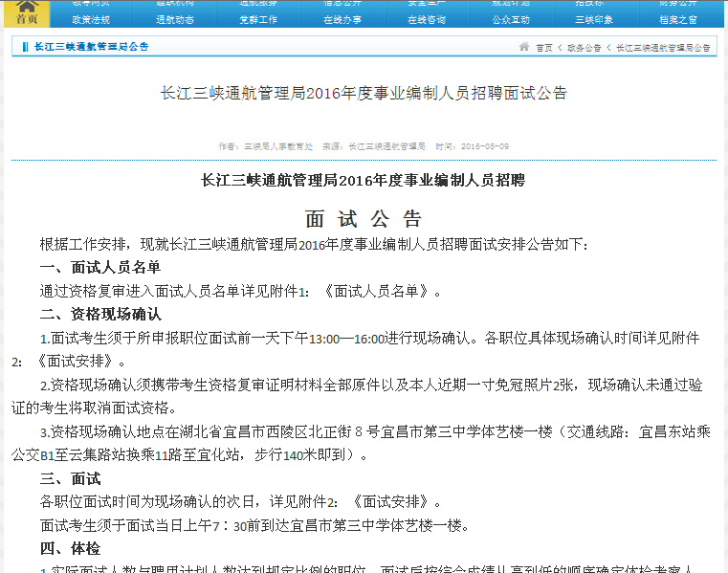The image size is (728, 573).
Task: Go to 在线办事 in navigation
Action: [342, 20]
